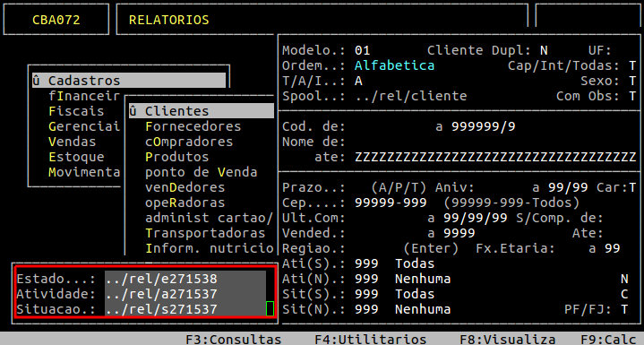
Task: Open the fInanceir menu entry
Action: click(x=84, y=96)
